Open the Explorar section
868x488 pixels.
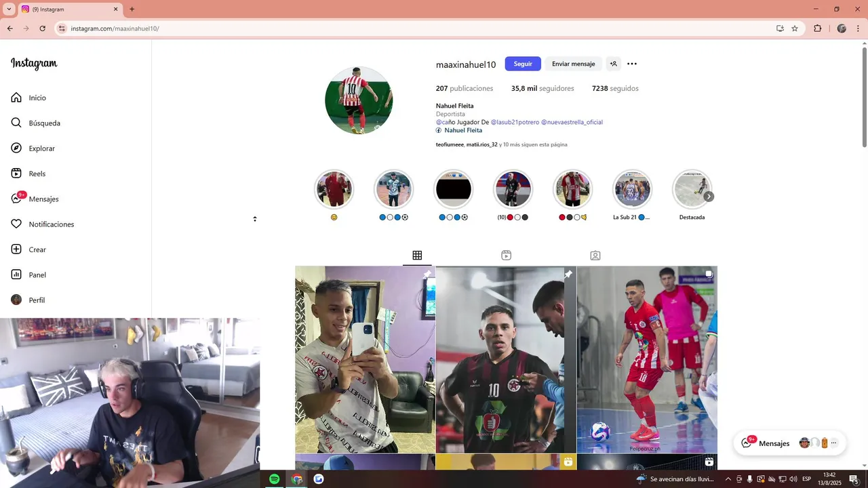pos(33,148)
